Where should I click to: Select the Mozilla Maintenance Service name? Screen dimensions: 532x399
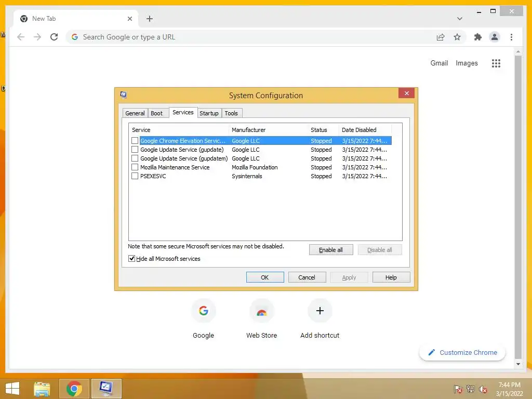[x=175, y=167]
